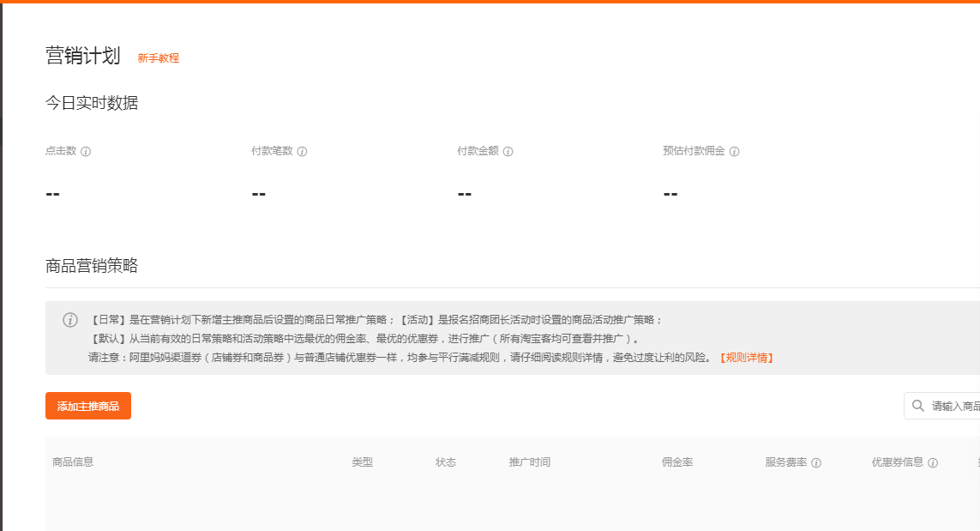Click the 佣金率 column header
The height and width of the screenshot is (531, 980).
(677, 462)
